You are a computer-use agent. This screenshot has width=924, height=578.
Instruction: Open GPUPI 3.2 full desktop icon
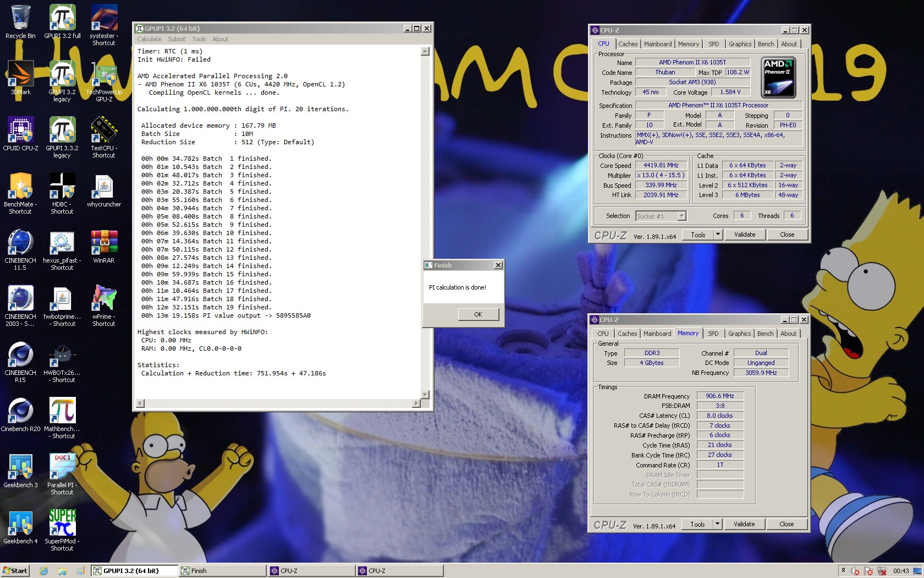click(62, 22)
